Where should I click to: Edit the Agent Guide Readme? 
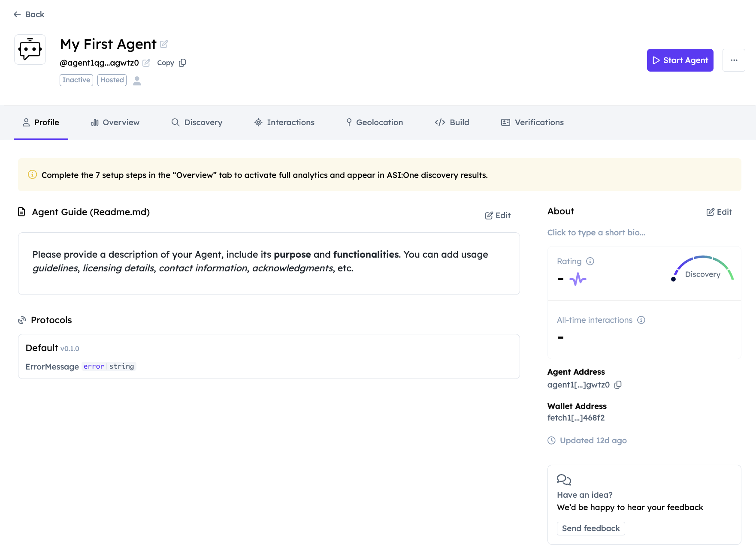(498, 216)
